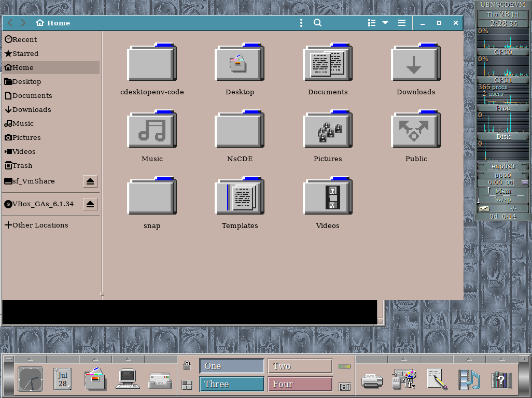The height and width of the screenshot is (398, 532).
Task: Check mail via the mailbox panel icon
Action: [160, 379]
